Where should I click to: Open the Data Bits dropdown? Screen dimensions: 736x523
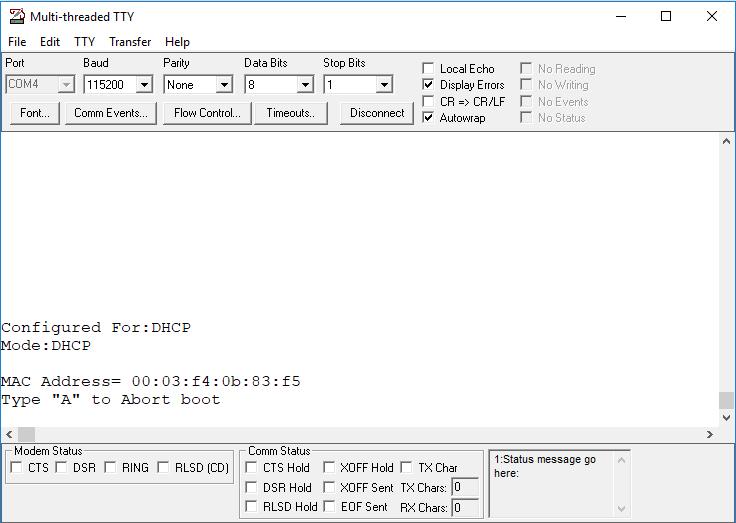click(x=305, y=85)
